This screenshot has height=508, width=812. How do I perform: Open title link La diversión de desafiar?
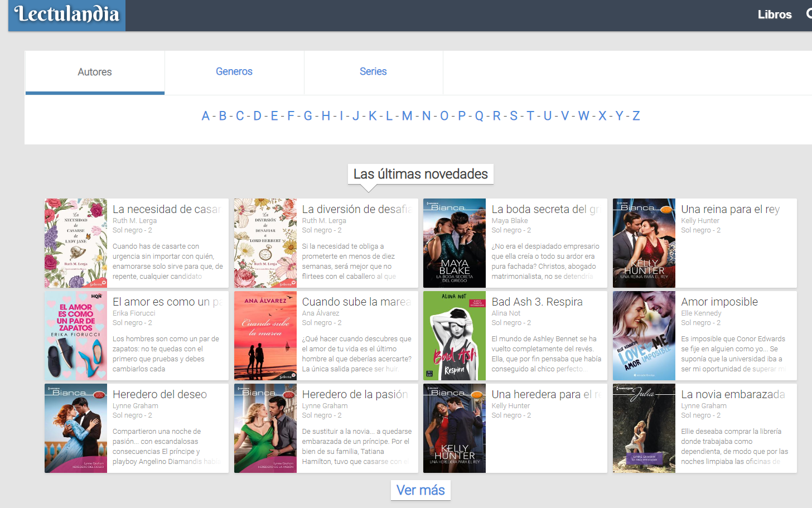[357, 209]
